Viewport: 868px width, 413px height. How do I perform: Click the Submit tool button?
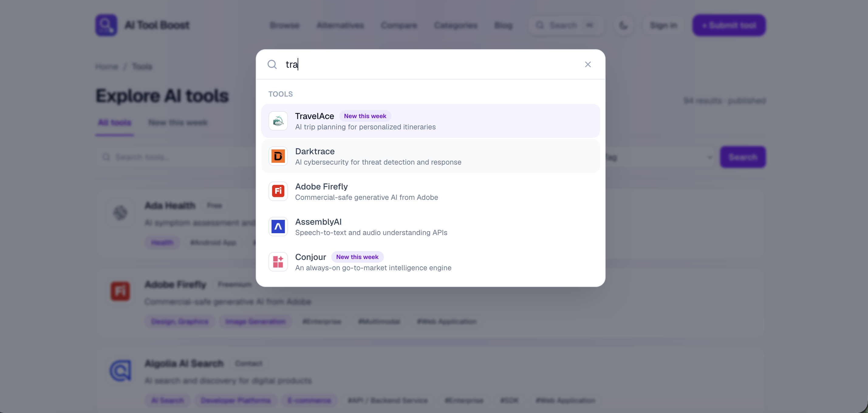tap(729, 25)
